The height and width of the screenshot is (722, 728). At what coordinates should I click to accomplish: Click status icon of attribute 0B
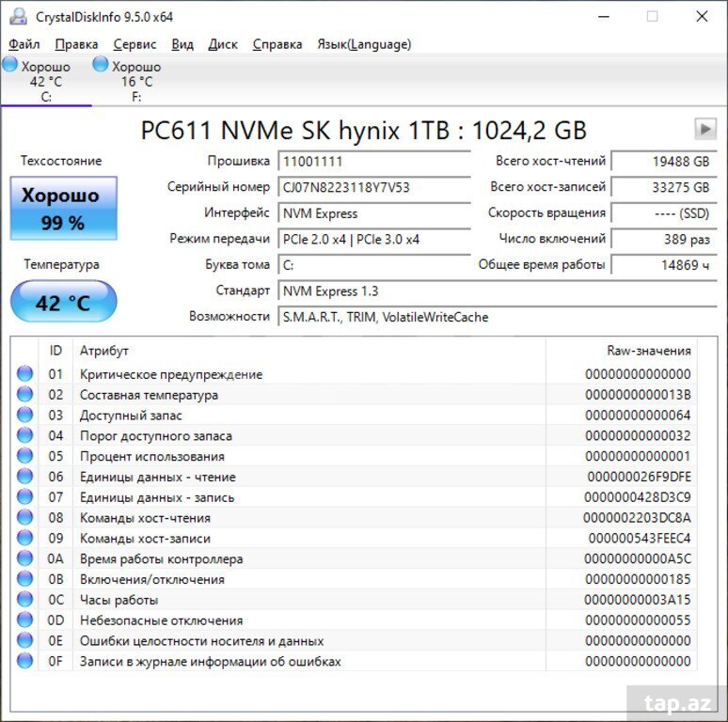coord(25,578)
